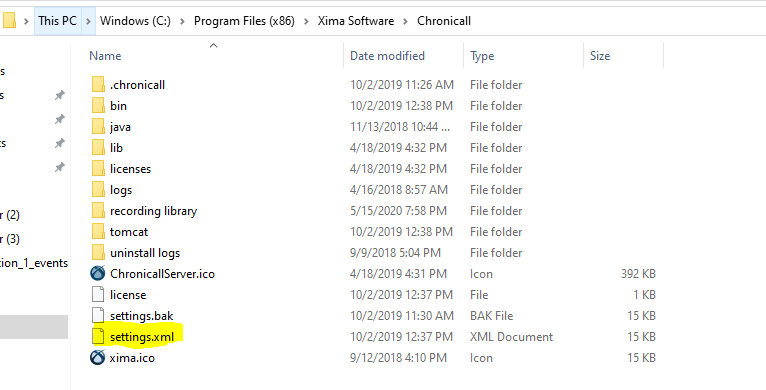Select the settings.bak file icon

click(x=98, y=316)
